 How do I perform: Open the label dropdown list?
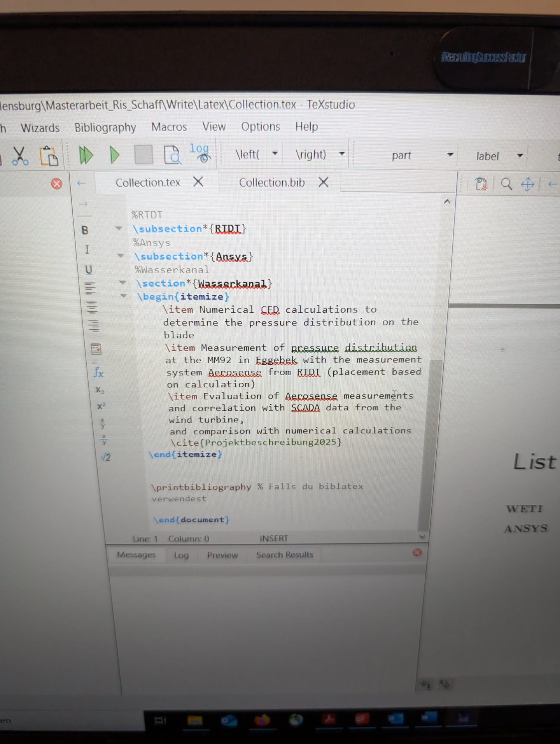point(520,156)
